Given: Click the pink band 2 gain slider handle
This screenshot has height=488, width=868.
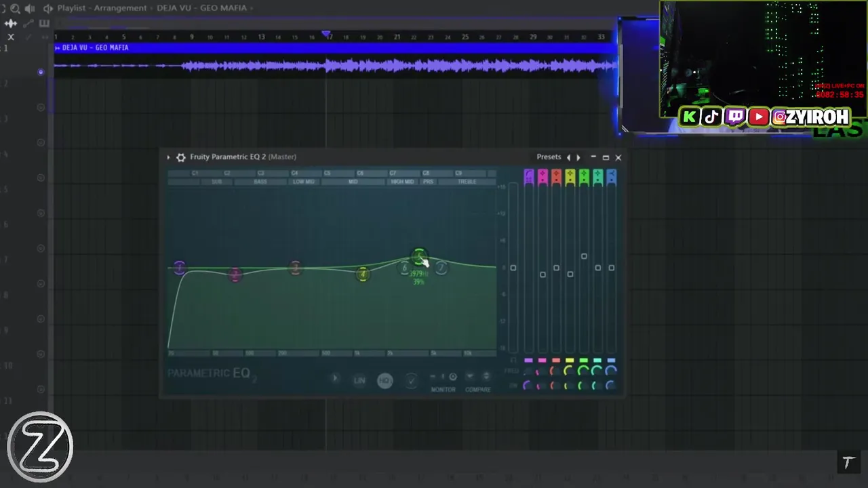Looking at the screenshot, I should (x=542, y=274).
